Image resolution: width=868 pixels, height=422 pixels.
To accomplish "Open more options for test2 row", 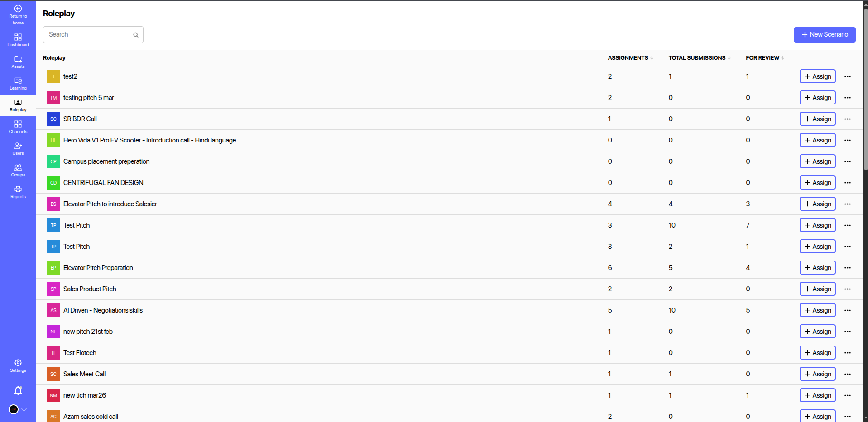I will 848,76.
